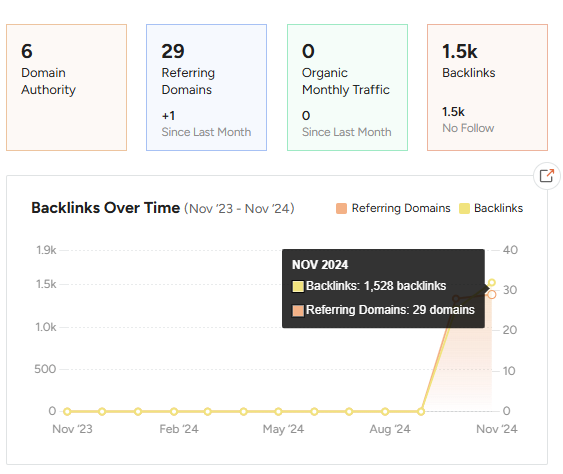The height and width of the screenshot is (474, 563).
Task: Click the Backlinks Over Time title
Action: click(x=106, y=208)
